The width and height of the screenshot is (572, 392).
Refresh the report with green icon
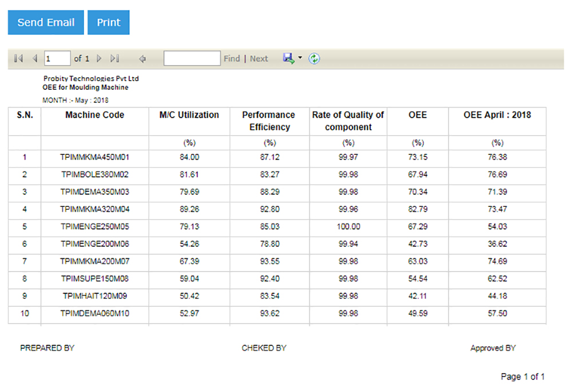coord(314,58)
